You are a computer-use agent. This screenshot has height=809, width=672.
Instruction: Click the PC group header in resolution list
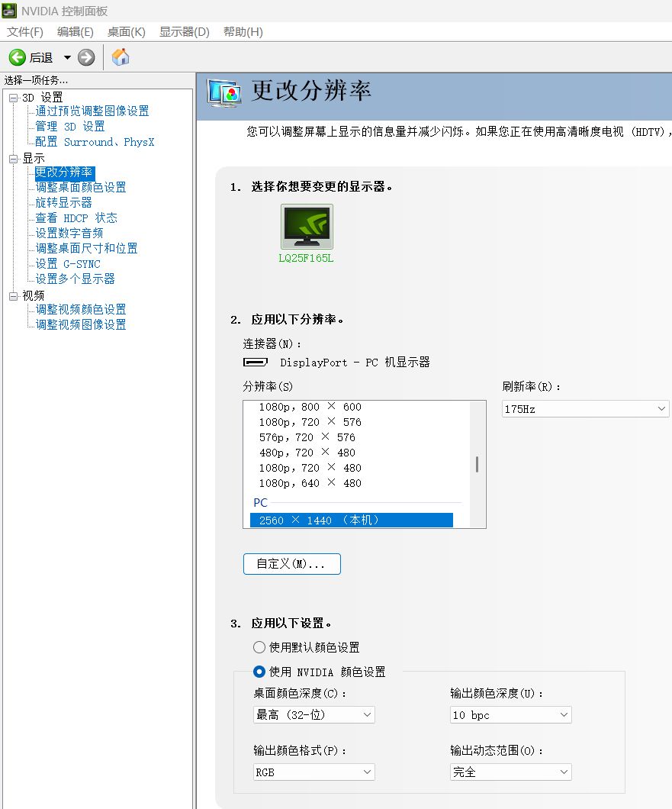coord(260,502)
